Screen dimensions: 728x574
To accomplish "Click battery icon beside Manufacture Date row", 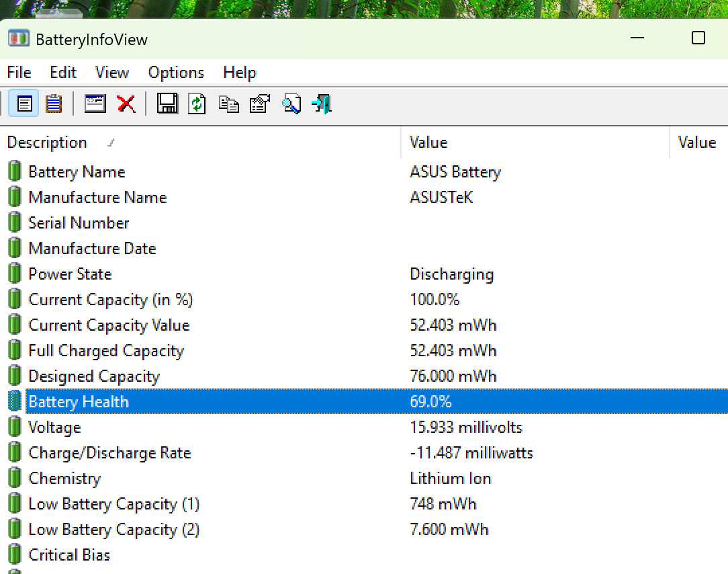I will 15,248.
